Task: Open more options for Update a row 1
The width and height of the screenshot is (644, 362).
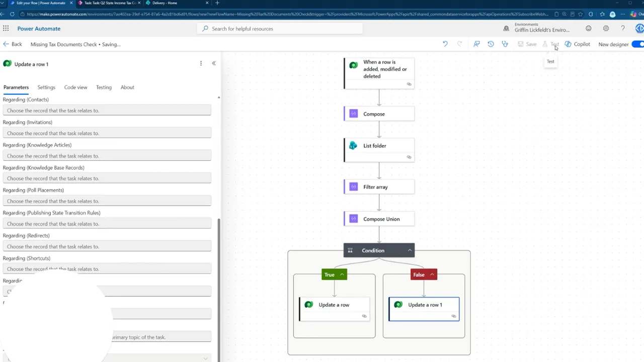Action: (201, 63)
